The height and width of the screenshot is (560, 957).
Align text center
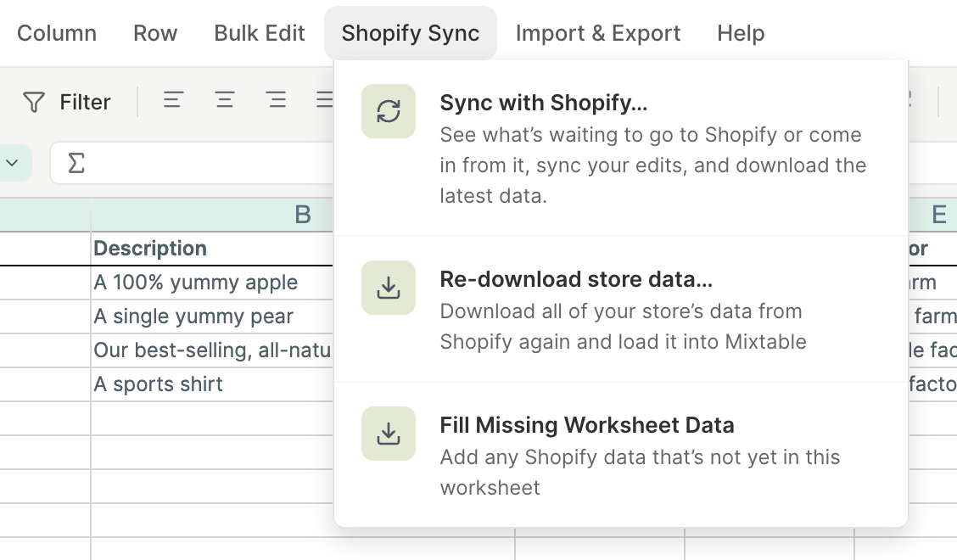click(225, 99)
